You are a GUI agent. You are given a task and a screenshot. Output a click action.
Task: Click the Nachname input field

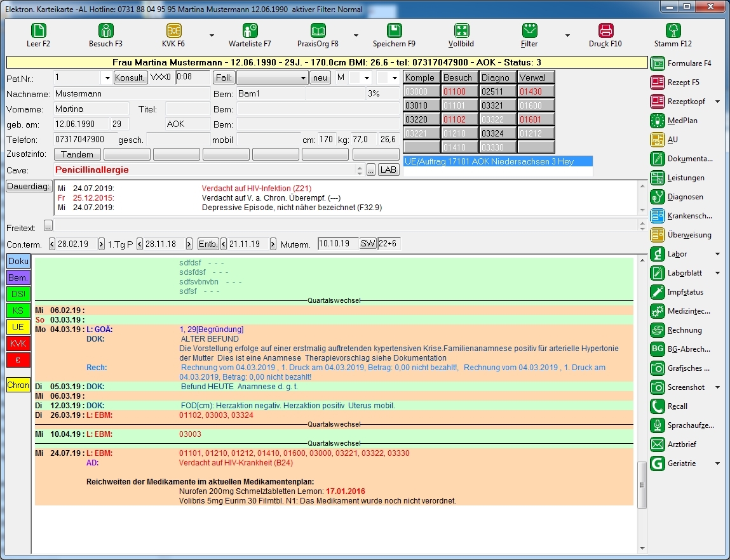click(x=131, y=93)
